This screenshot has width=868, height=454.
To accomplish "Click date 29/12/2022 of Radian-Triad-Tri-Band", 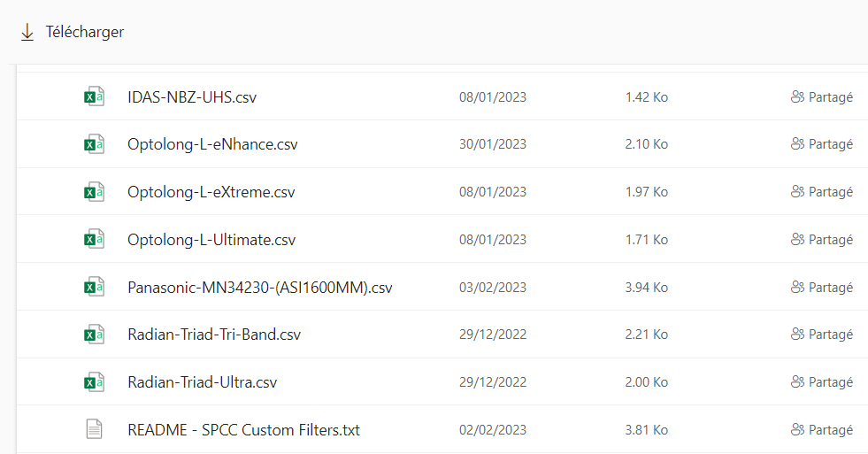I will (493, 335).
